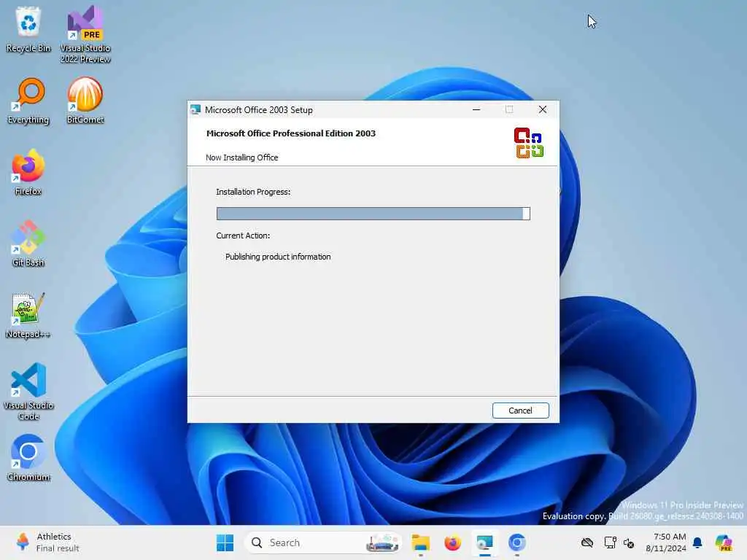Open Chromium from the taskbar
This screenshot has height=560, width=747.
pos(516,542)
